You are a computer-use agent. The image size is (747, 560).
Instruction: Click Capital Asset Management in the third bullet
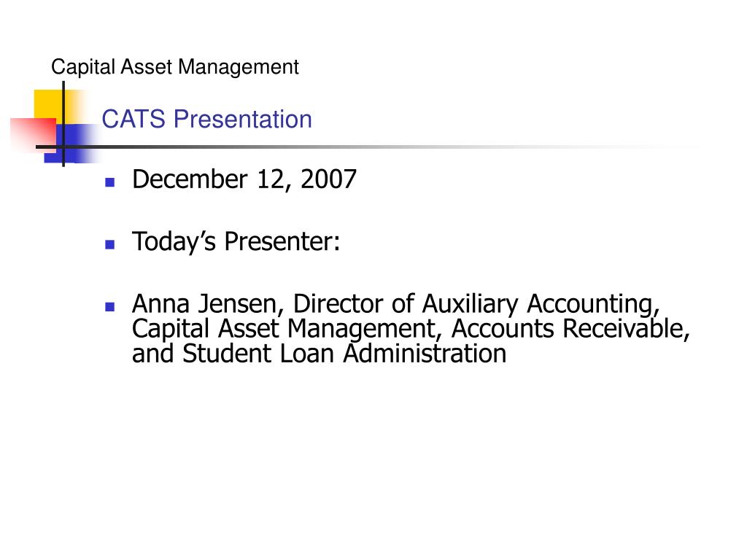click(284, 330)
